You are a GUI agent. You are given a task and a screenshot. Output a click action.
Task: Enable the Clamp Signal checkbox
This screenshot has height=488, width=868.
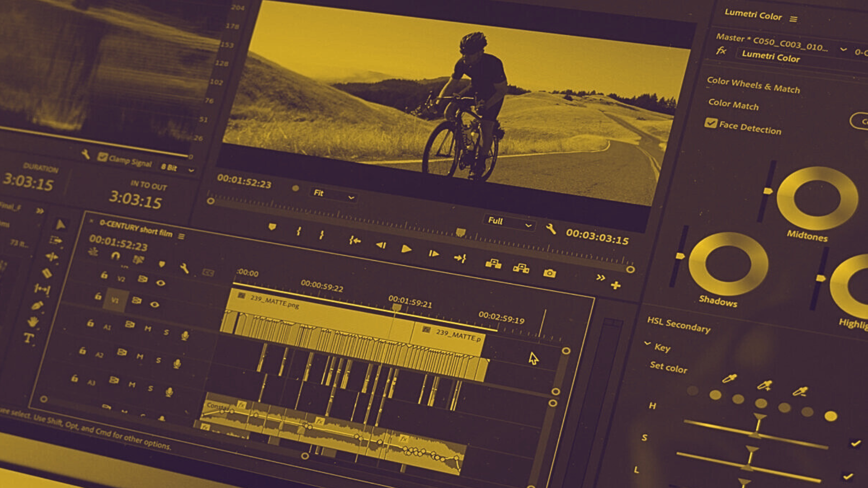(103, 157)
